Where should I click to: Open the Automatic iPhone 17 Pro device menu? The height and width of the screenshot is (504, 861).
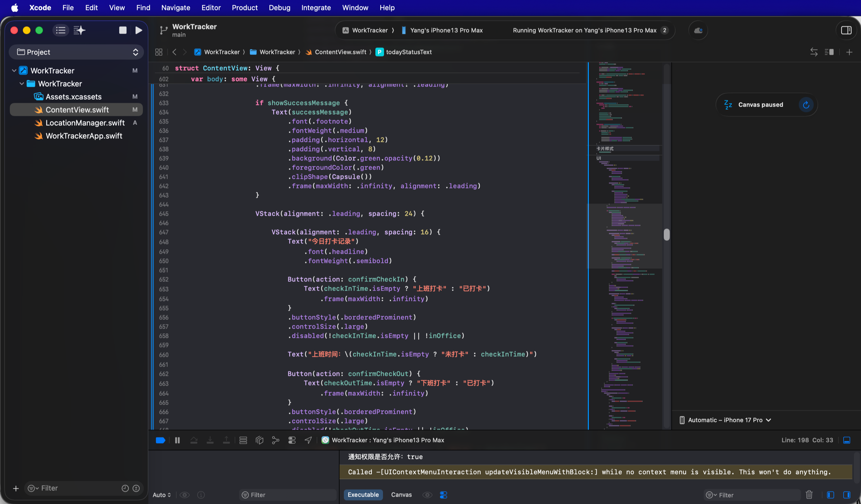(725, 420)
